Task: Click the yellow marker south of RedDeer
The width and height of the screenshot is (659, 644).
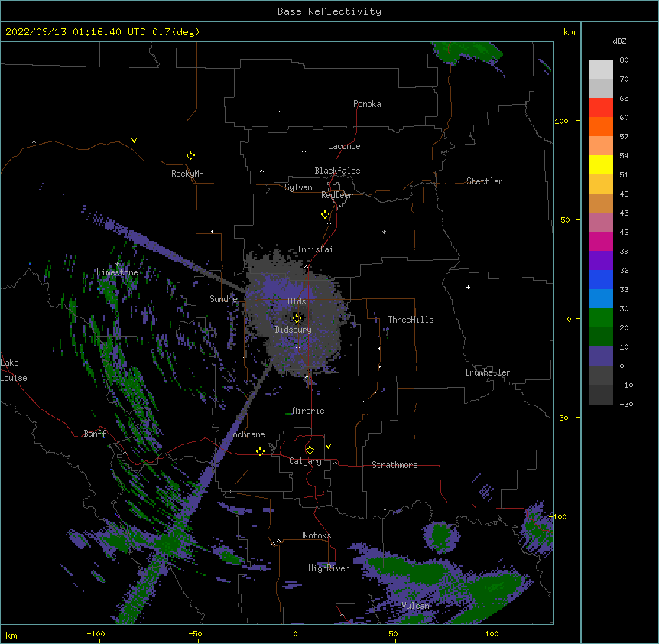Action: tap(326, 215)
